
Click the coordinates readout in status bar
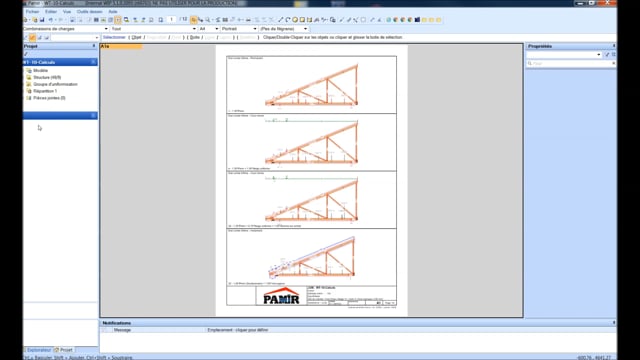pos(594,358)
